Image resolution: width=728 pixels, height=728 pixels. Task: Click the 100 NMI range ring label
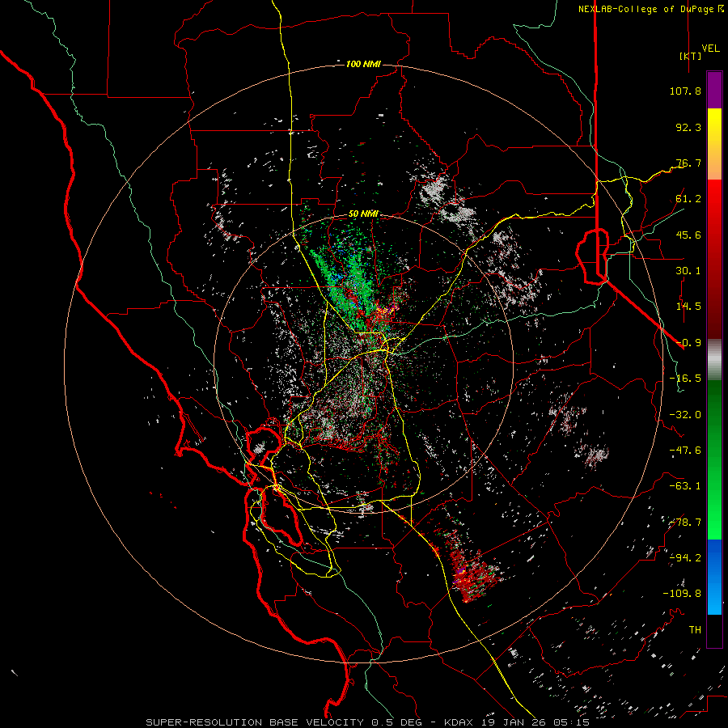coord(363,64)
